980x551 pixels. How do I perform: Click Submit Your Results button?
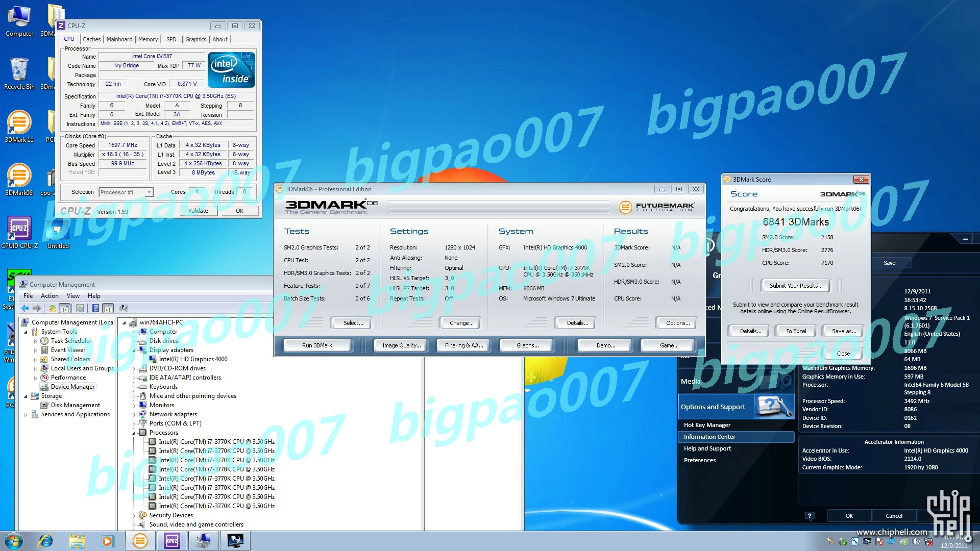click(796, 285)
